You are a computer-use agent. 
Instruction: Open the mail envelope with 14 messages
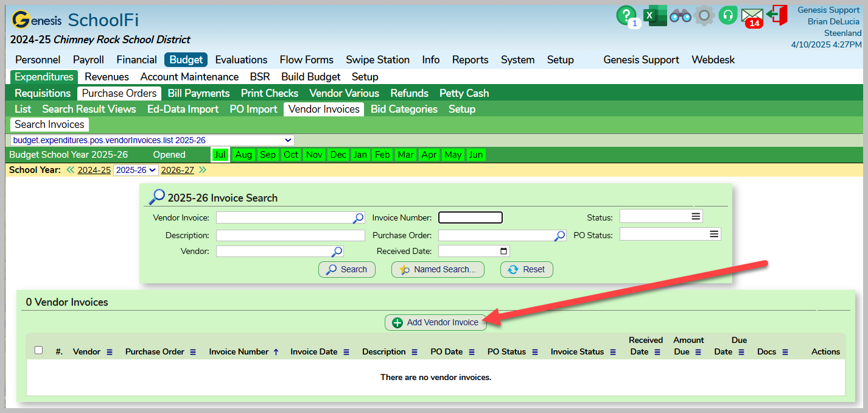752,17
